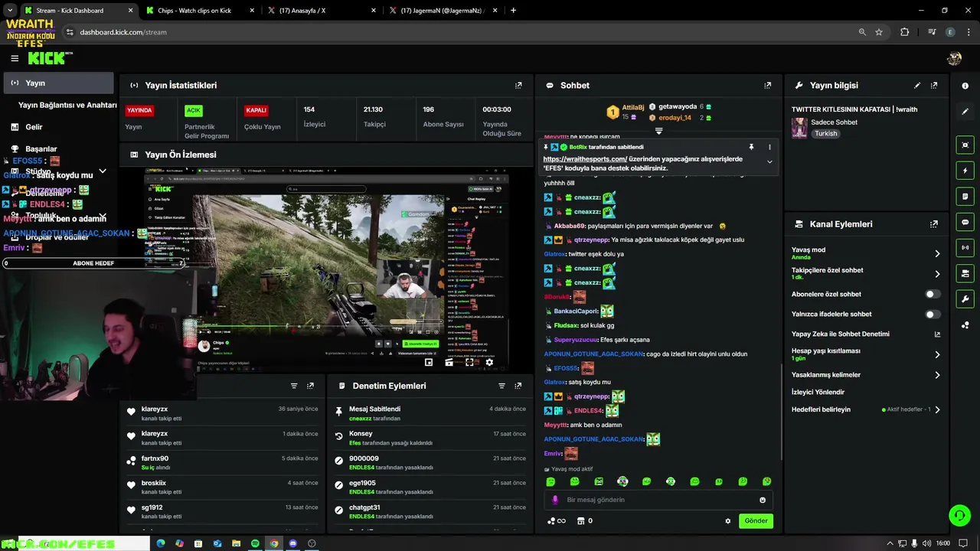Pop out the activity feed panel

[310, 386]
